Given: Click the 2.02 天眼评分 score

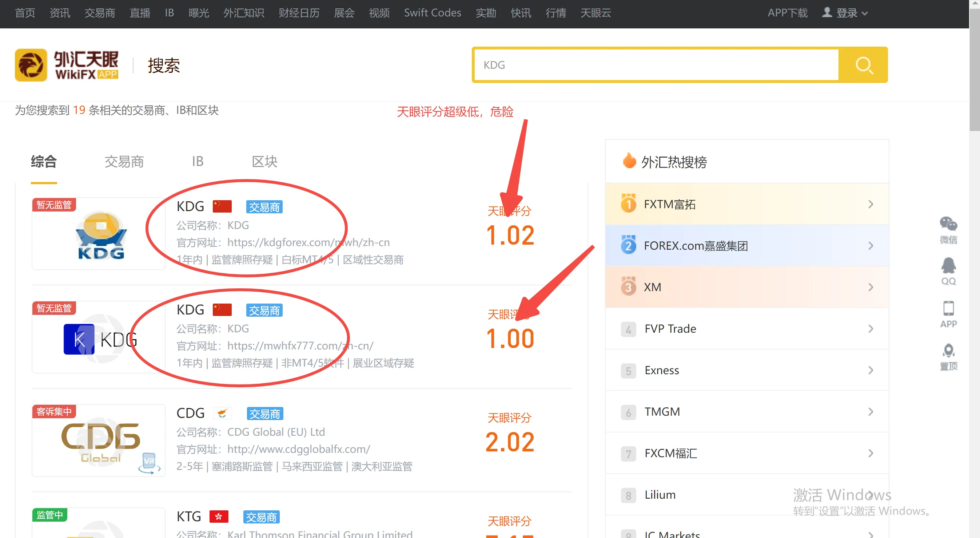Looking at the screenshot, I should point(510,442).
